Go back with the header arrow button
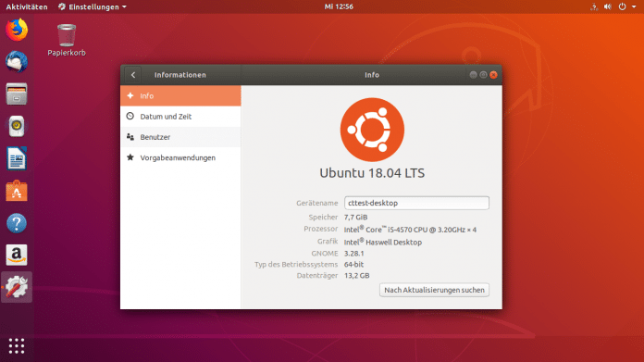Viewport: 644px width, 362px height. point(133,75)
